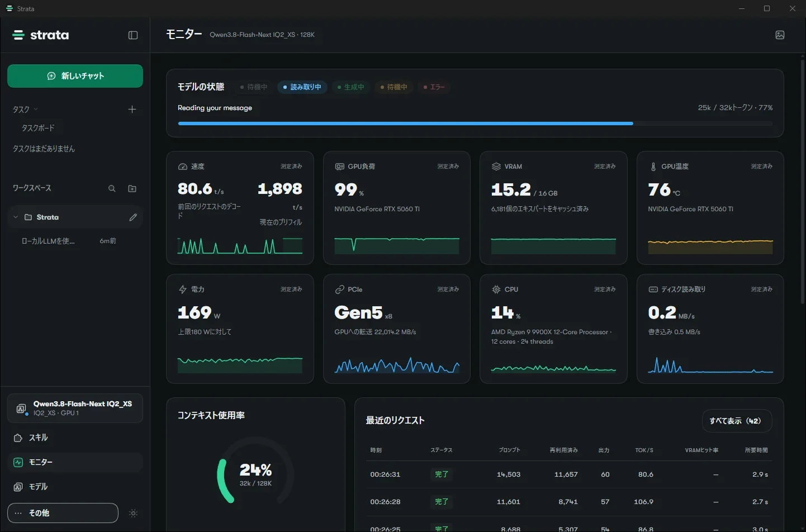Open モニター in the sidebar

[x=75, y=462]
